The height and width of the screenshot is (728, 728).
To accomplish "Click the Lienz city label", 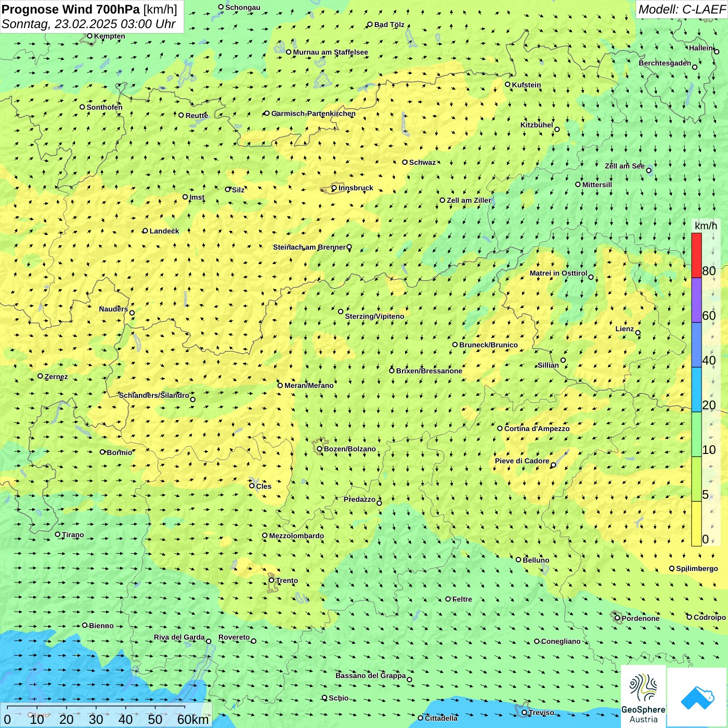I will coord(625,329).
